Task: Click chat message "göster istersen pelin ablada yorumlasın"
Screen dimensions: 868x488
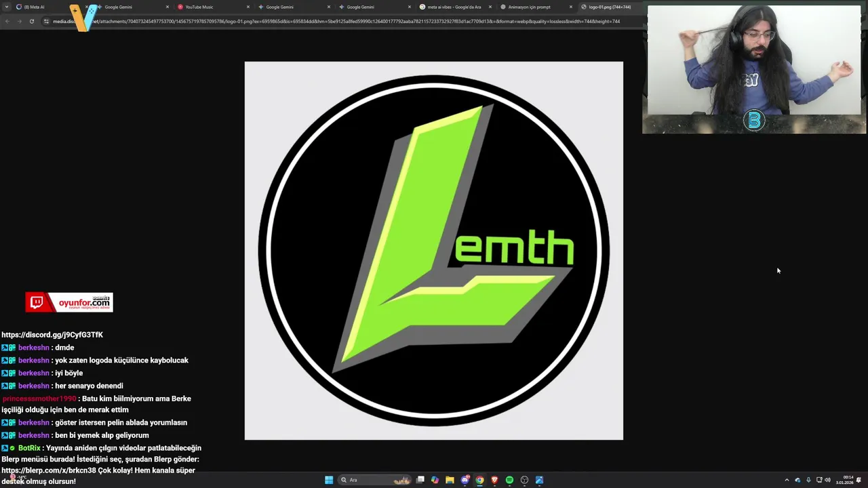Action: [x=121, y=423]
